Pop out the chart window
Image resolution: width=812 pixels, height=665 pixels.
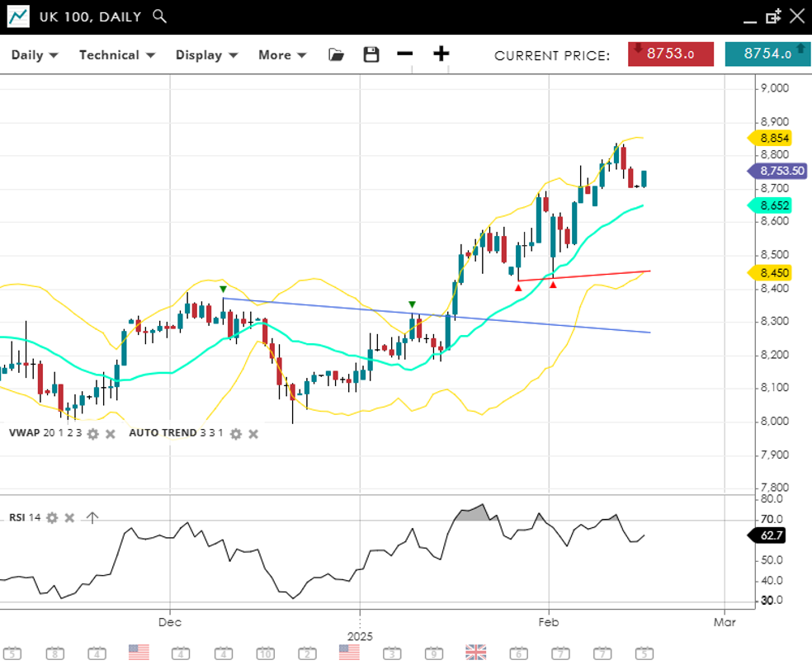click(x=773, y=17)
